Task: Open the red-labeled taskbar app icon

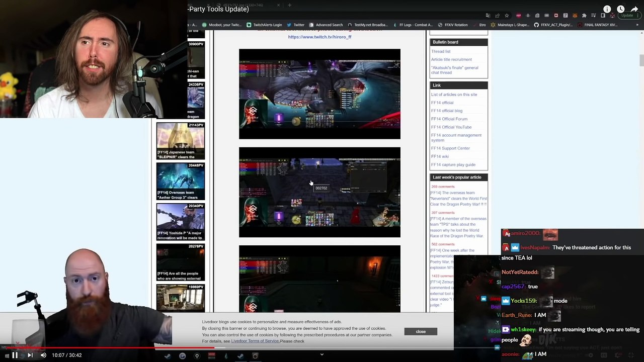Action: point(212,355)
